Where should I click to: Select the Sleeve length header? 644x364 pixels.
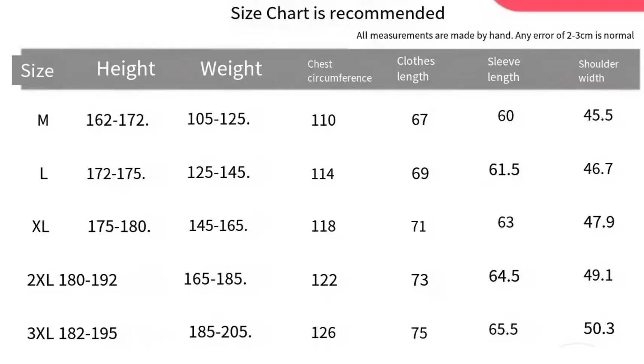(x=504, y=69)
